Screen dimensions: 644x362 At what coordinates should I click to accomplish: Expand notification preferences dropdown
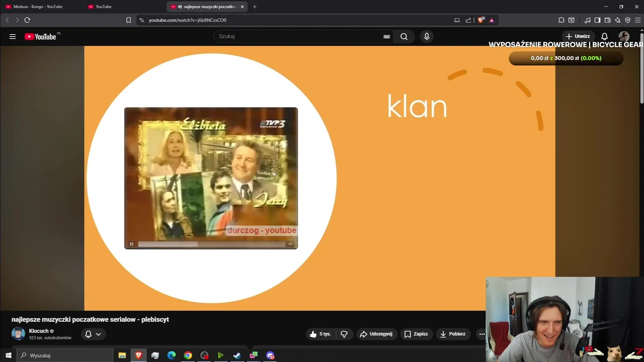coord(93,334)
